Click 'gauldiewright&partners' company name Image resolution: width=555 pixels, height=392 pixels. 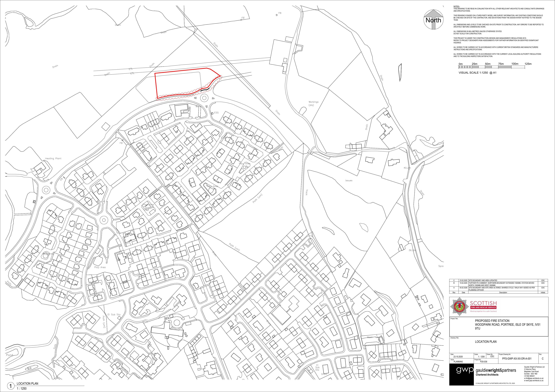(x=496, y=370)
